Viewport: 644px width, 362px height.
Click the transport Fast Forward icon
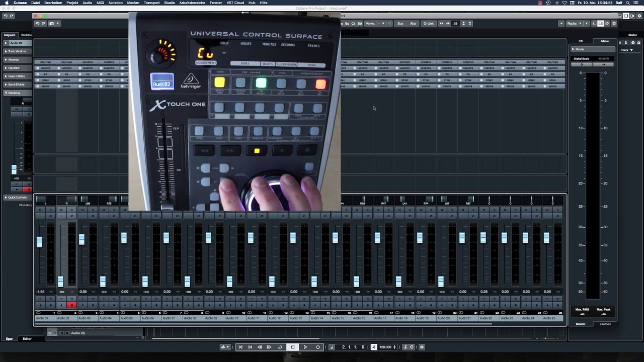pyautogui.click(x=269, y=347)
